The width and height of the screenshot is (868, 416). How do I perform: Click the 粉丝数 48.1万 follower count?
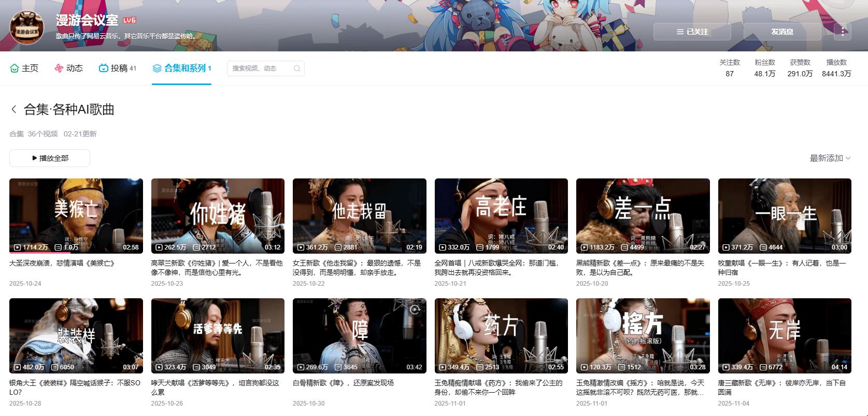[764, 68]
